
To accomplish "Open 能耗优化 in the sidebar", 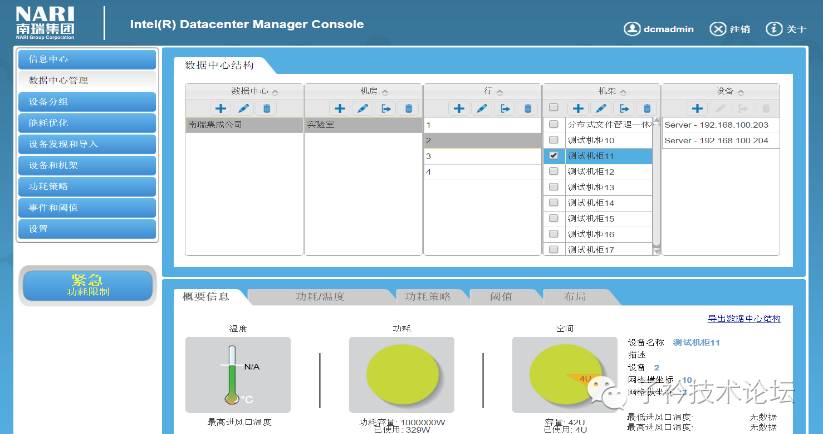I will coord(87,123).
